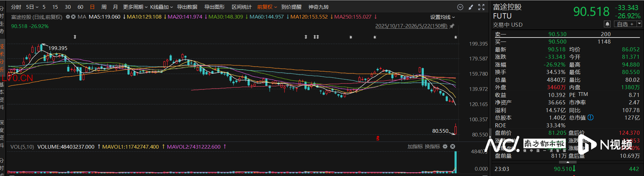Toggle the MA120:153.552 line
This screenshot has width=644, height=176.
point(309,17)
